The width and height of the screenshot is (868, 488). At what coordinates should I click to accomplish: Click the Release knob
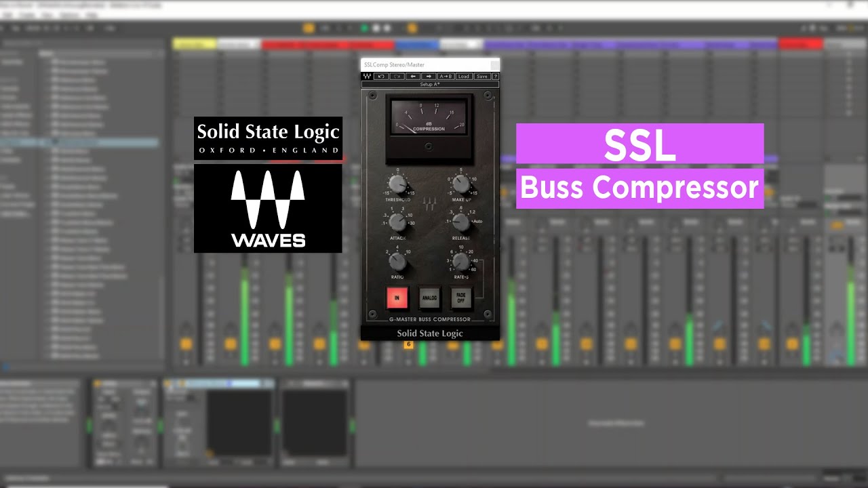click(x=461, y=222)
